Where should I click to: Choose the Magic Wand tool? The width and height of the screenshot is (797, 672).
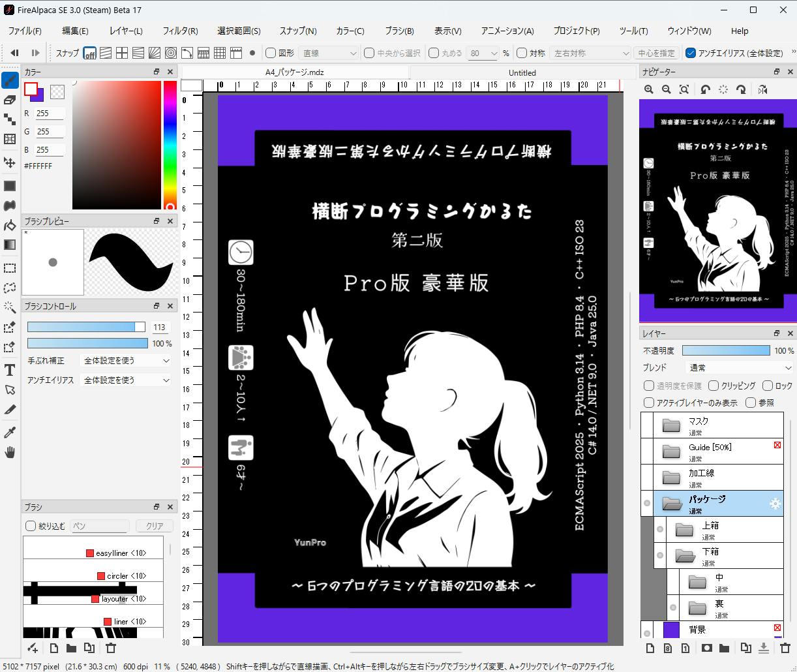(x=10, y=307)
